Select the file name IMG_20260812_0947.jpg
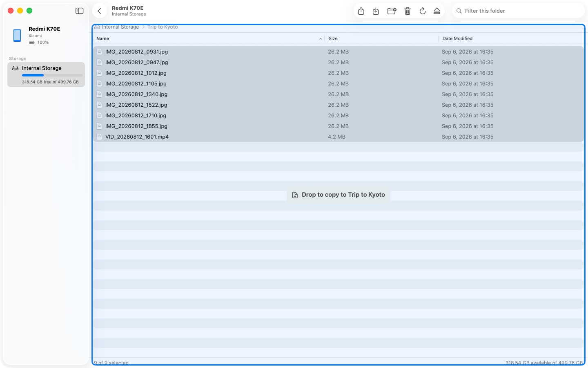 (x=136, y=63)
